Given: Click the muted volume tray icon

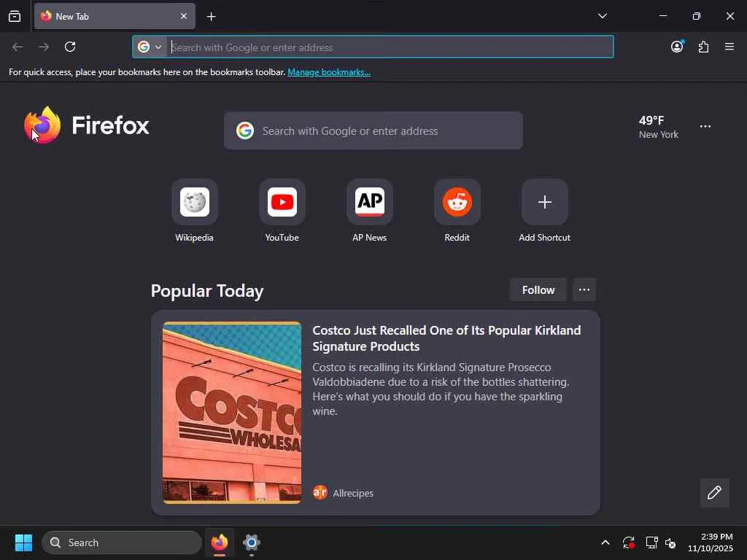Looking at the screenshot, I should coord(671,542).
